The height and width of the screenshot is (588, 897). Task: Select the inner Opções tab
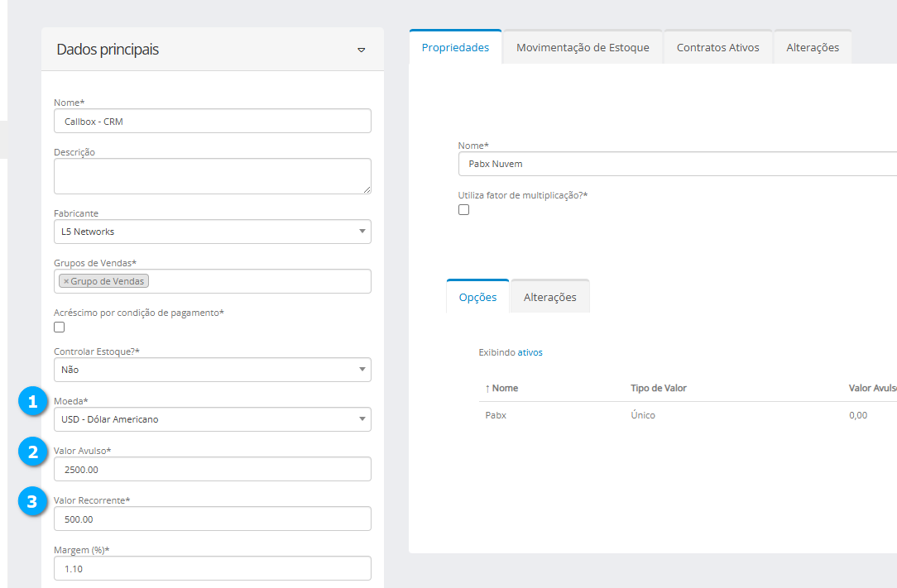tap(477, 297)
